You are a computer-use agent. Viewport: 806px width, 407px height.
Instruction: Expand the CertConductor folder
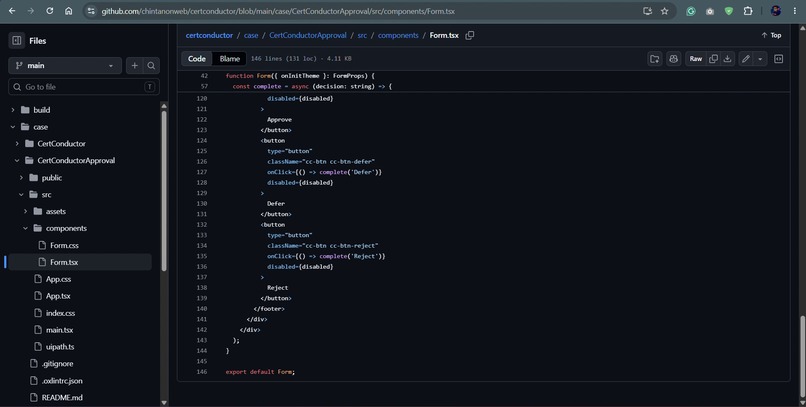coord(17,144)
